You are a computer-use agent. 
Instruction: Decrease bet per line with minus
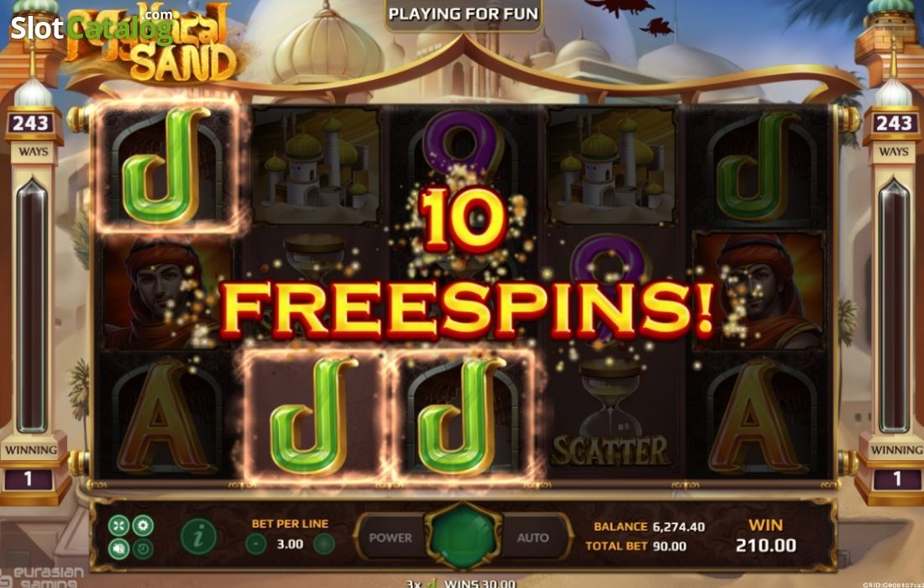(x=255, y=543)
